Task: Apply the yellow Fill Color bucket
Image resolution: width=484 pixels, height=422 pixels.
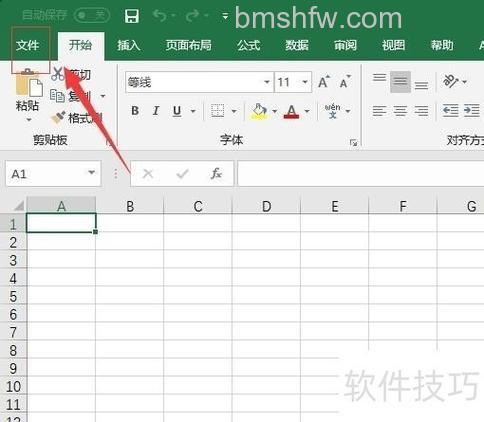Action: coord(259,111)
